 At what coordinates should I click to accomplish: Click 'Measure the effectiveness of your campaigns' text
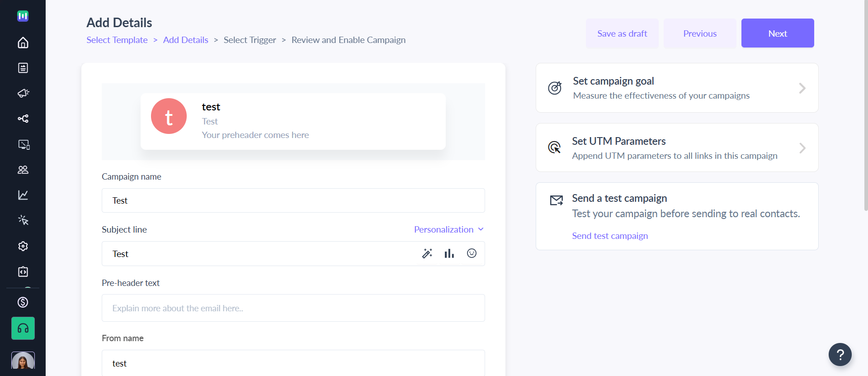pyautogui.click(x=661, y=95)
